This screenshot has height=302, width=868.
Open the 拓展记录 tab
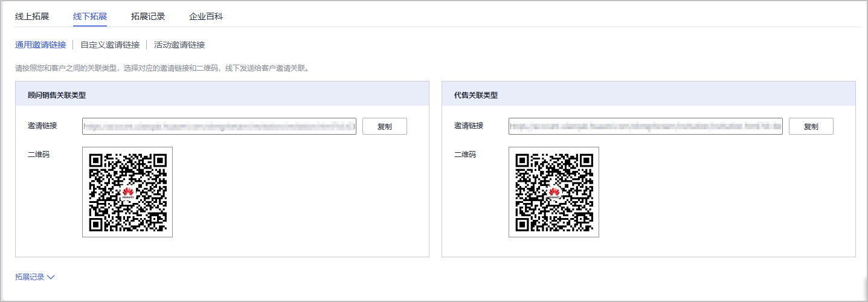click(x=148, y=17)
